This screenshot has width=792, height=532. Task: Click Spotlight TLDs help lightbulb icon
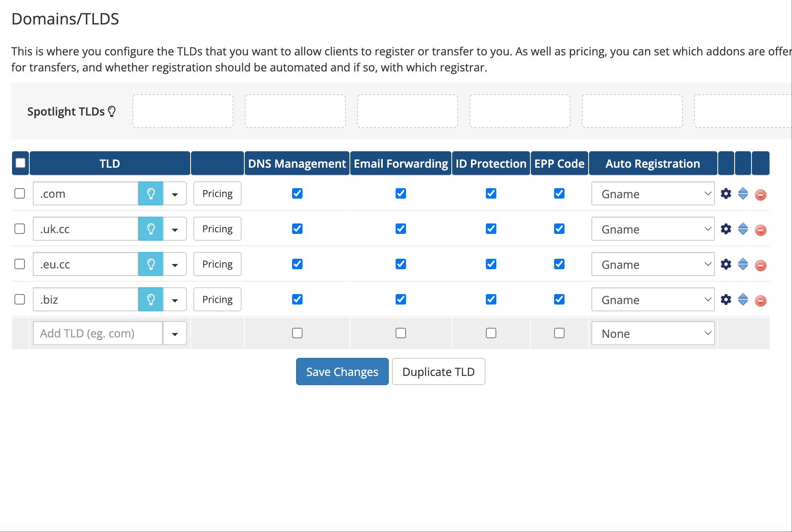click(112, 112)
